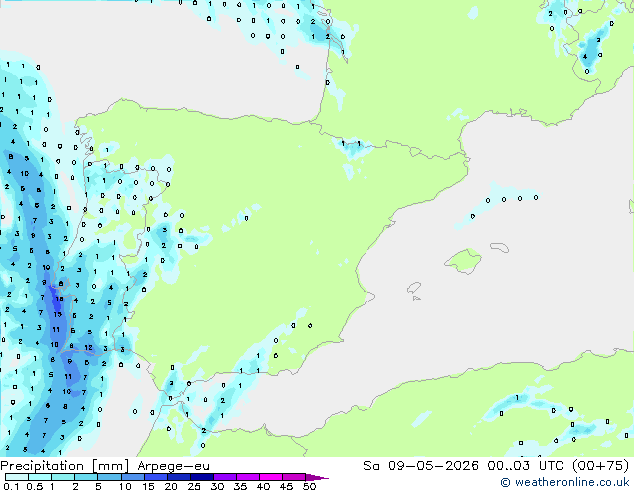Click the legend label '25'
The width and height of the screenshot is (634, 490).
[194, 486]
